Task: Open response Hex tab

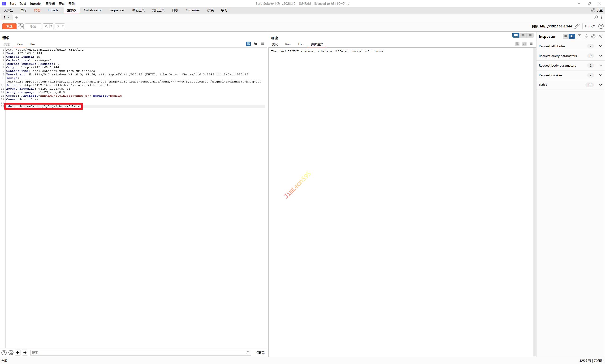Action: [301, 44]
